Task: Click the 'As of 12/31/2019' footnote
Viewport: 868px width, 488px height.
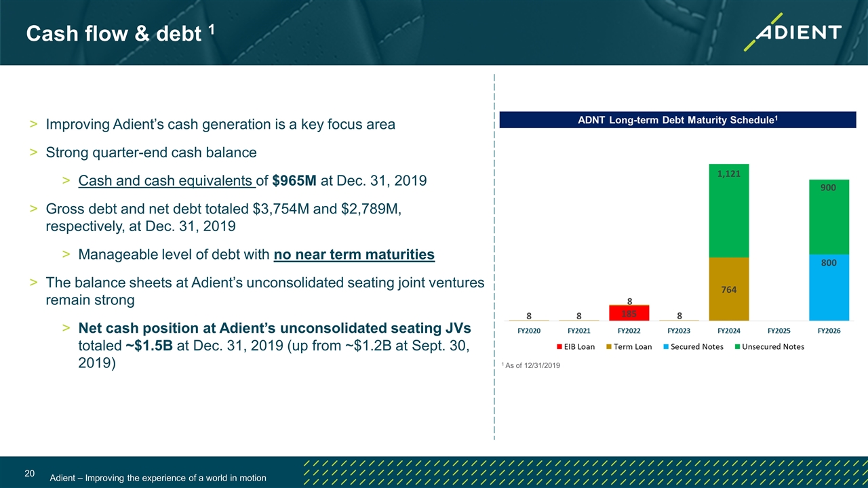Action: pyautogui.click(x=531, y=366)
